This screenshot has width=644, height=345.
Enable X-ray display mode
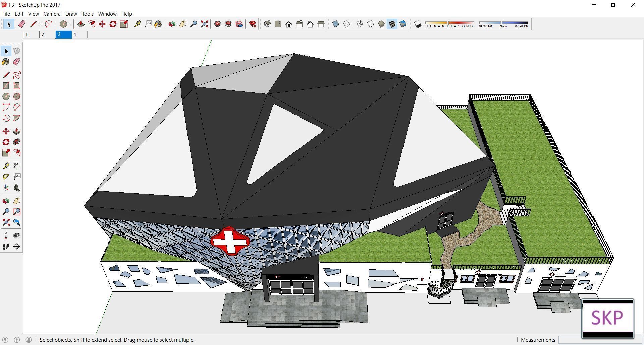tap(336, 24)
